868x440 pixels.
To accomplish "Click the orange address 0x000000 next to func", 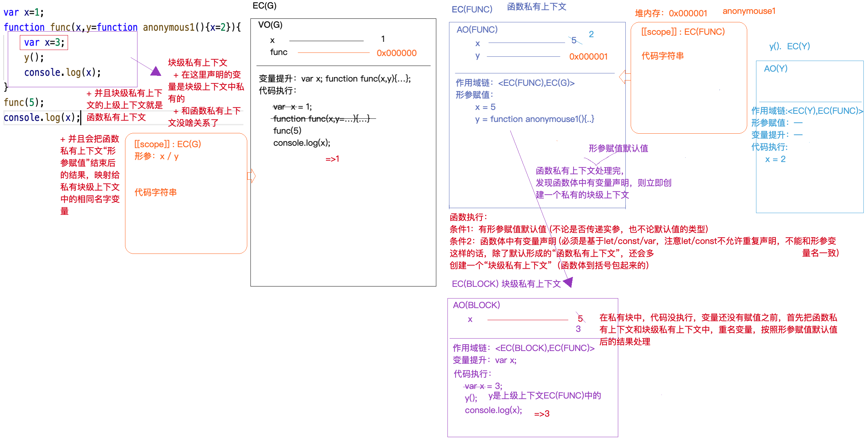I will (396, 53).
